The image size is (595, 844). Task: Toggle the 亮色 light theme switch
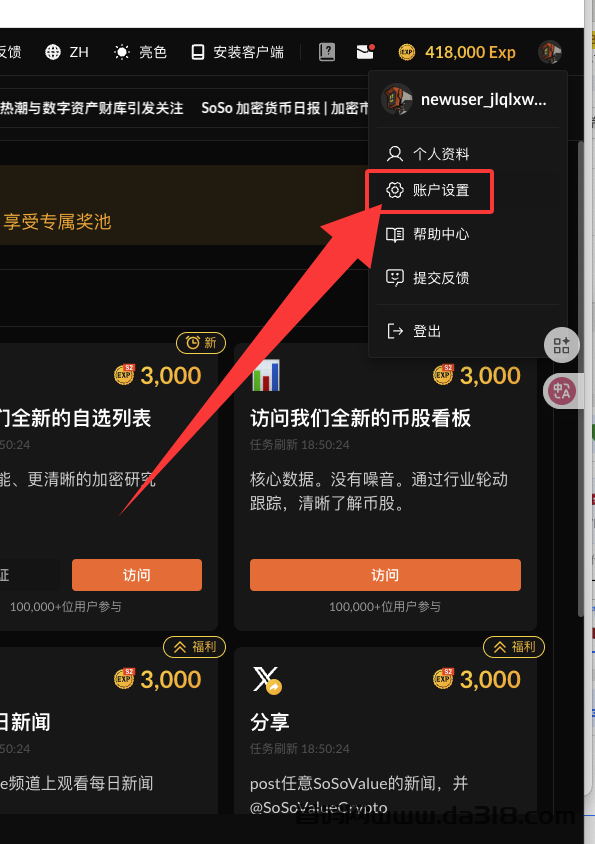140,52
